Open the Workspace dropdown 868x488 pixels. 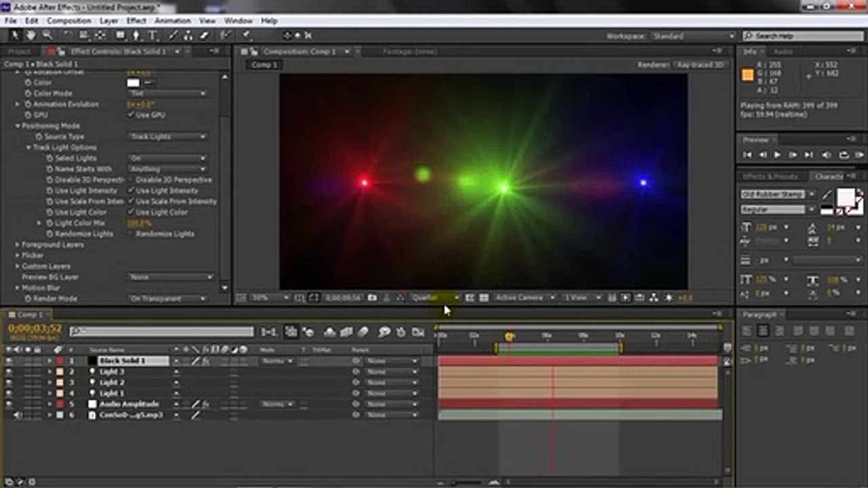(692, 36)
